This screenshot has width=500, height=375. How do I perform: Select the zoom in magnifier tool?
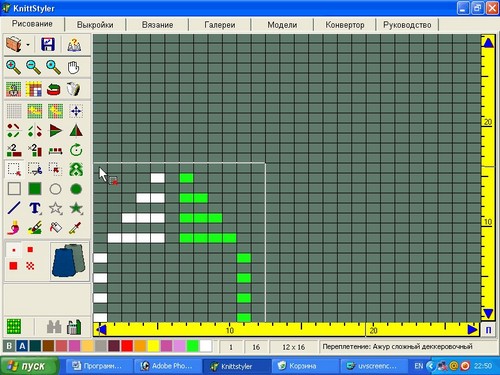tap(13, 67)
